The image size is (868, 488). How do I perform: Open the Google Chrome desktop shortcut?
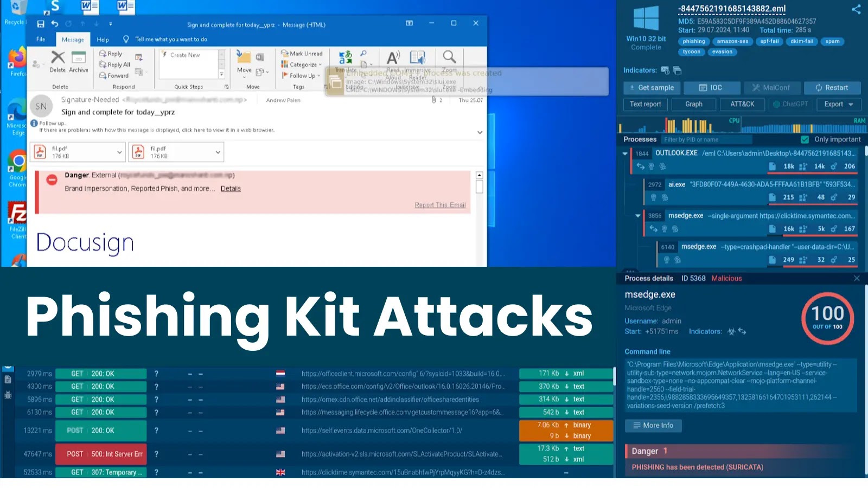(x=17, y=168)
